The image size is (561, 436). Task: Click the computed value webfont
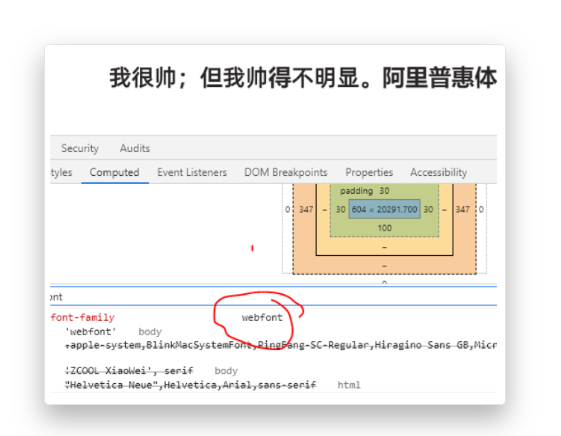(x=262, y=318)
